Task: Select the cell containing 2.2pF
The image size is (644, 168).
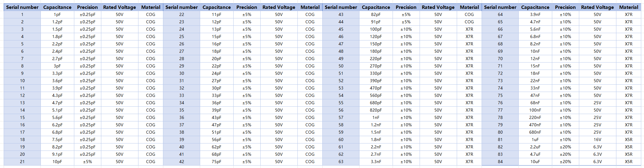Action: pyautogui.click(x=57, y=44)
